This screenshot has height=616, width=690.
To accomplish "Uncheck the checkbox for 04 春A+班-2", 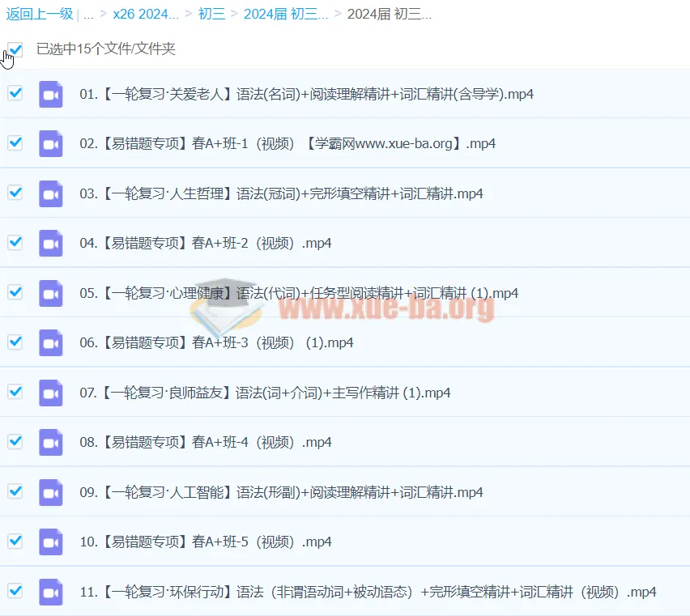I will [x=15, y=242].
